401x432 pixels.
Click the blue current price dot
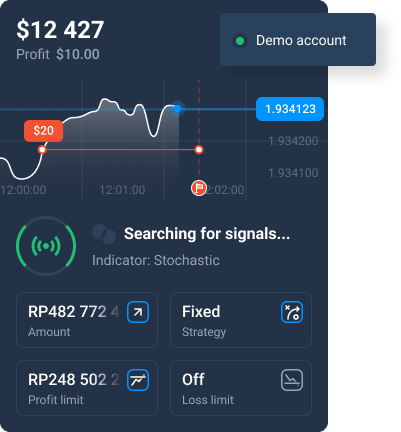point(178,108)
